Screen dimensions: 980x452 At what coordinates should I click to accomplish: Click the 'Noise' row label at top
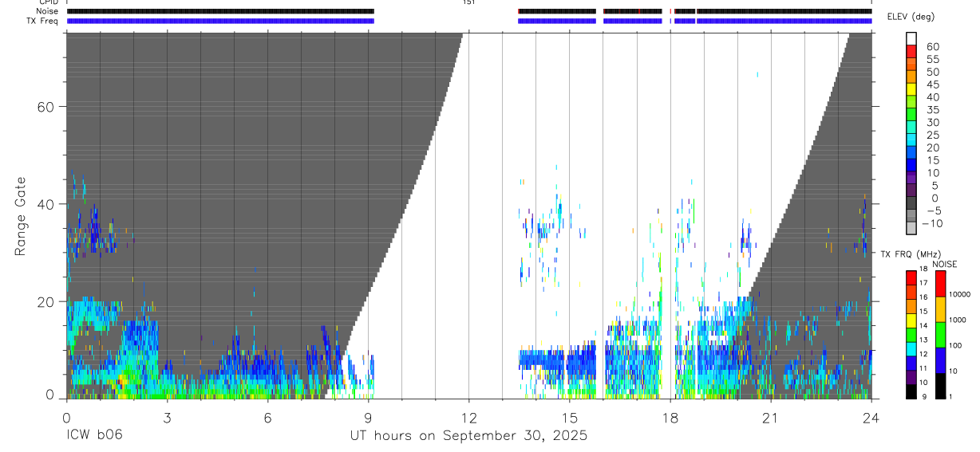tap(47, 11)
